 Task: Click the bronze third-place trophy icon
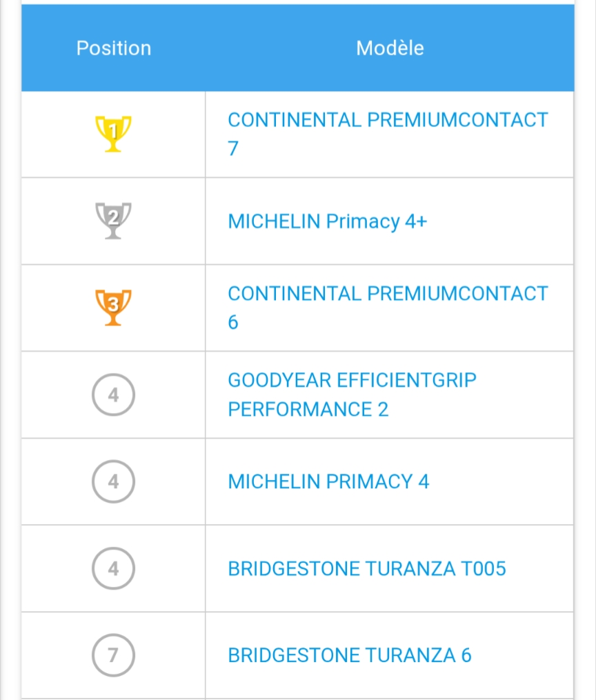click(113, 308)
